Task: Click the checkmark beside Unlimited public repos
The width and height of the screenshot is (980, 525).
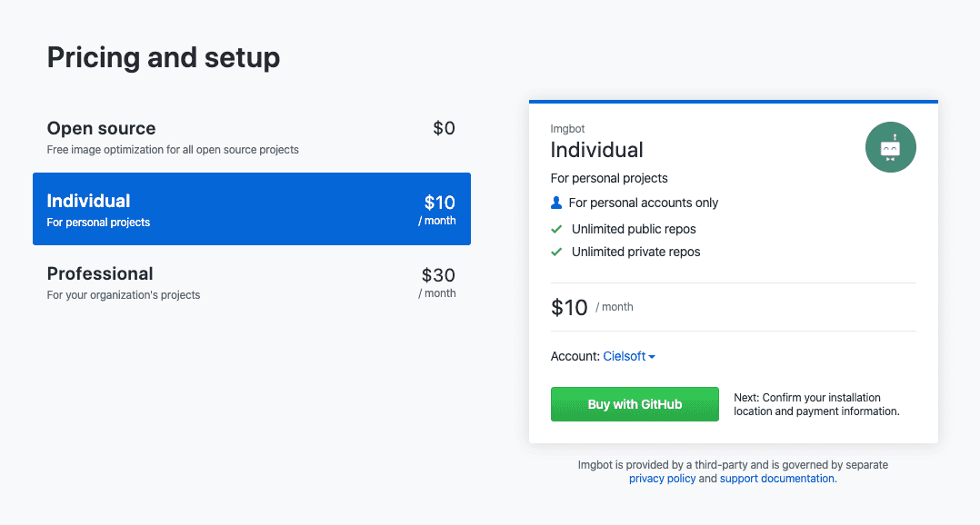Action: (557, 229)
